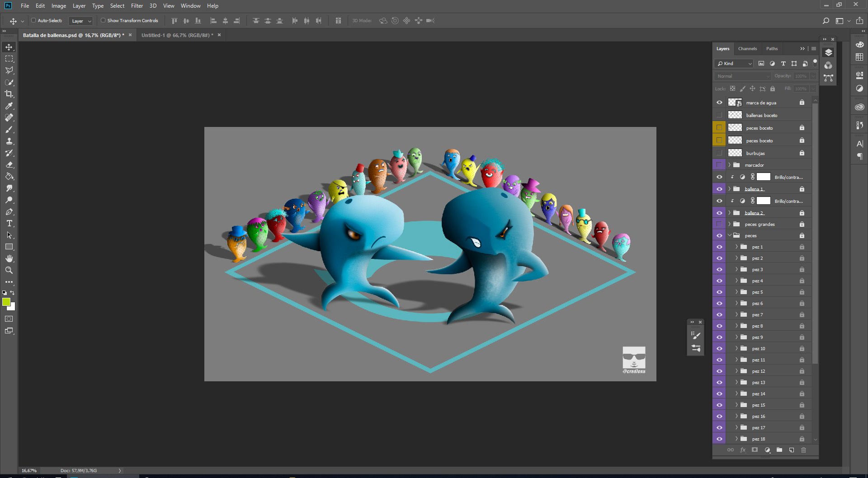Select the Crop tool
The width and height of the screenshot is (868, 478).
click(x=9, y=94)
